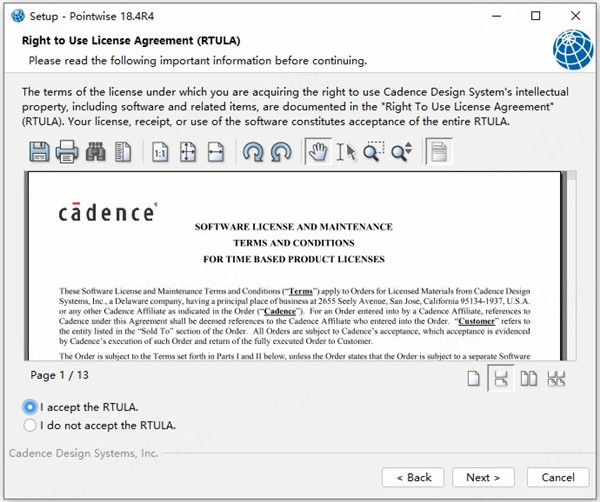The width and height of the screenshot is (600, 502).
Task: Go back with the Back button
Action: coord(413,478)
